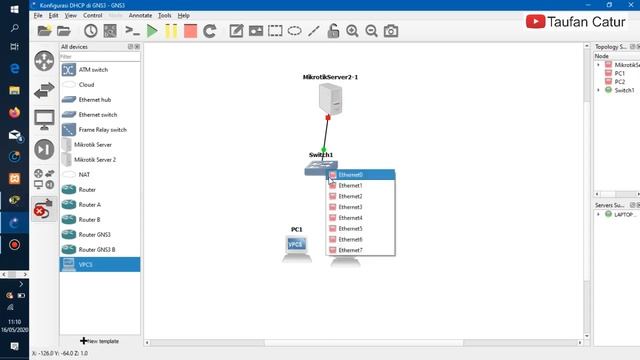Select Frame Relay switch device
640x360 pixels.
click(100, 130)
